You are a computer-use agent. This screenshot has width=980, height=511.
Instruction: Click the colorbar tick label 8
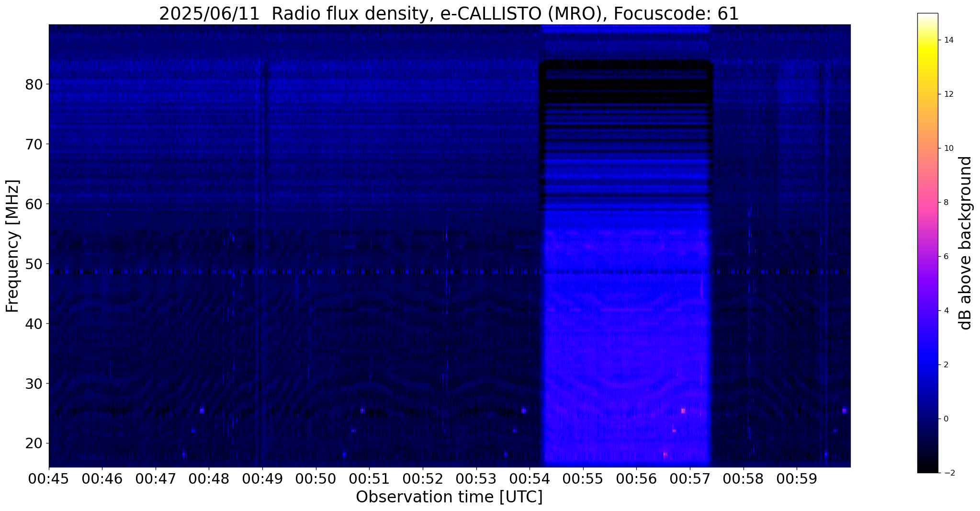(x=946, y=203)
